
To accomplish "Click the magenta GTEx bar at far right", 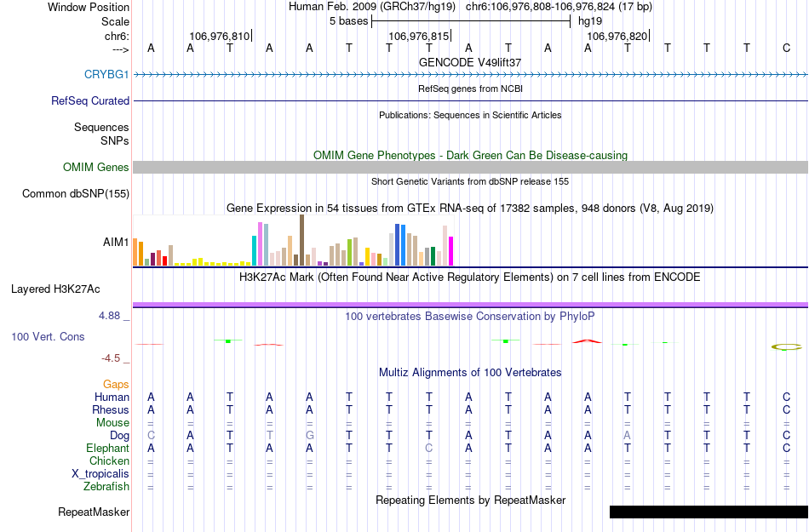I will (x=451, y=251).
